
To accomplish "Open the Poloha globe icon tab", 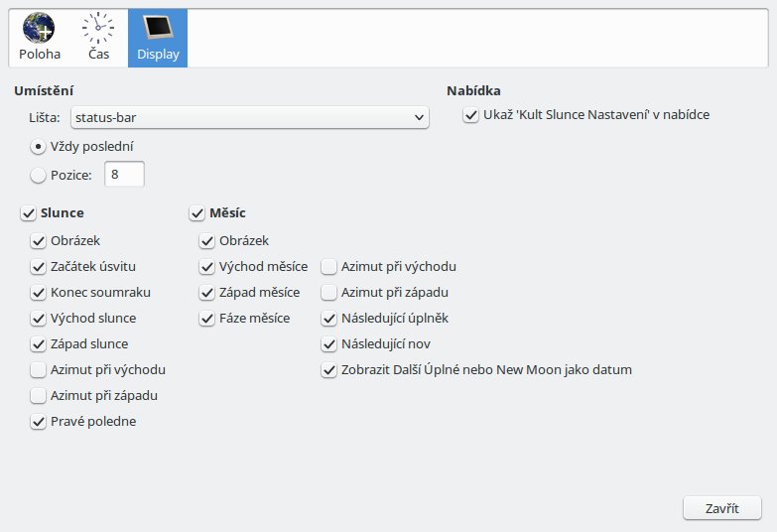I will tap(39, 38).
